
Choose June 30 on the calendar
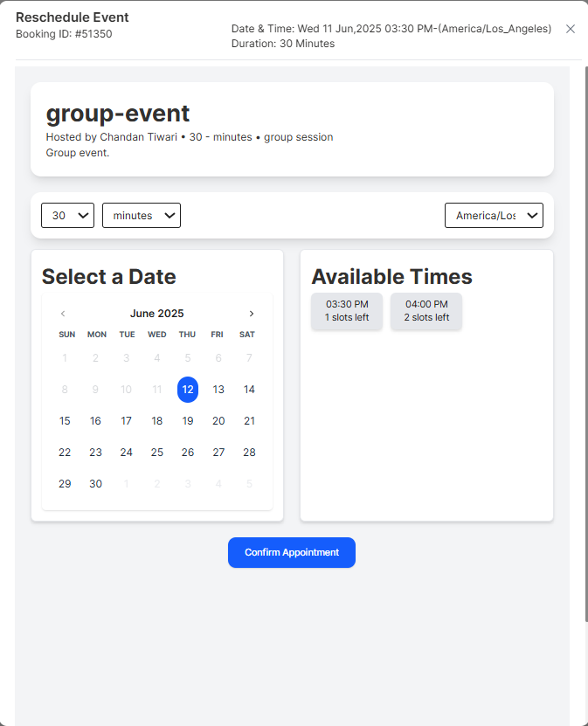(x=94, y=483)
